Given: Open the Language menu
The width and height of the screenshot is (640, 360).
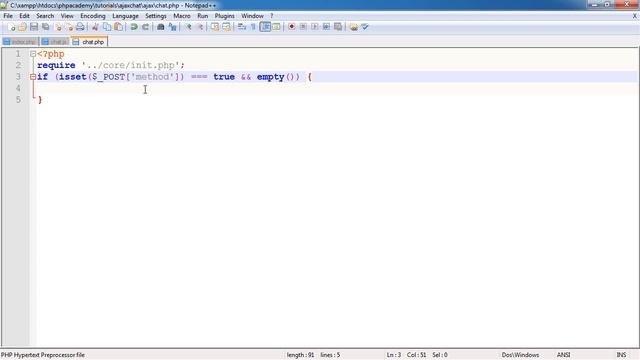Looking at the screenshot, I should pyautogui.click(x=125, y=16).
